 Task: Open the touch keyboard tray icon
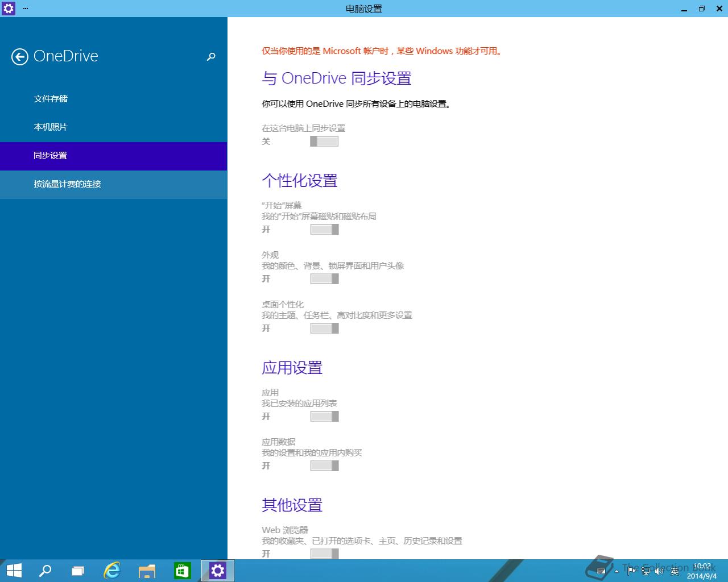coord(601,571)
